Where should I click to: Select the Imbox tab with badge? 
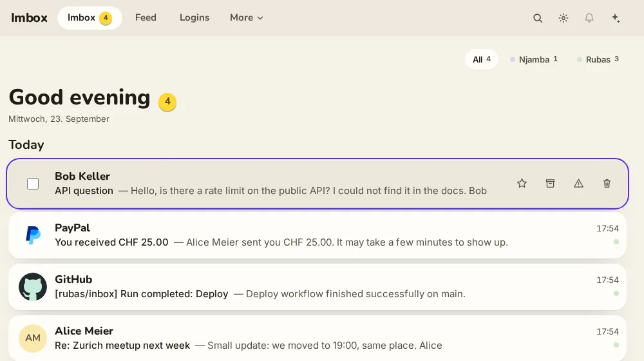click(x=90, y=17)
